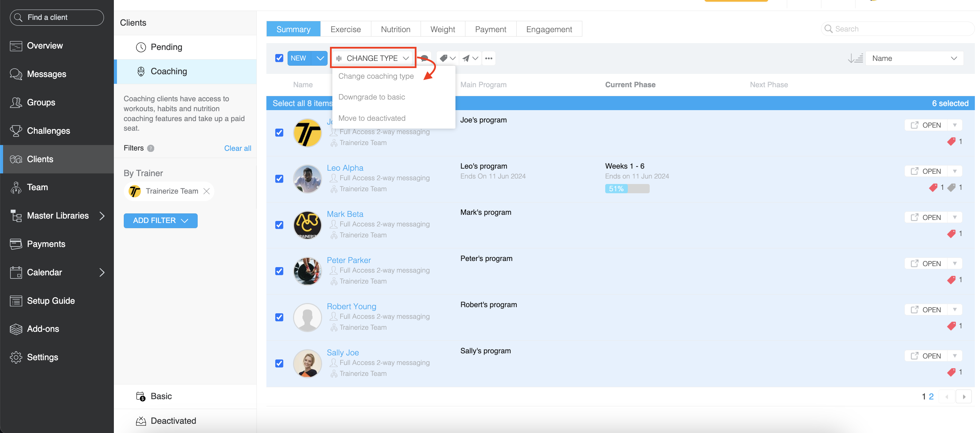This screenshot has width=980, height=433.
Task: Switch to the Payment tab
Action: (490, 29)
